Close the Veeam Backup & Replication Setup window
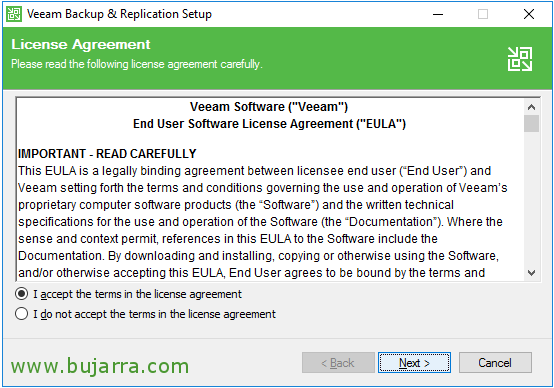This screenshot has width=554, height=388. [x=529, y=14]
